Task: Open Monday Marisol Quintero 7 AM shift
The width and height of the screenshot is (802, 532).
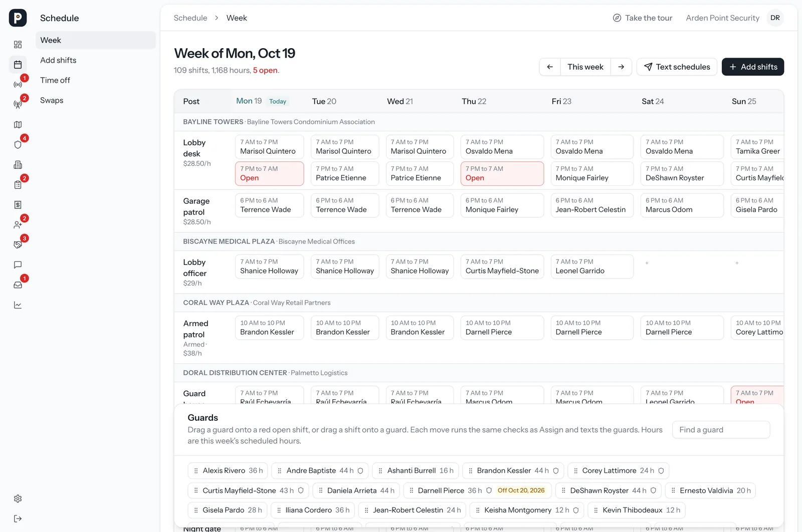Action: 270,147
